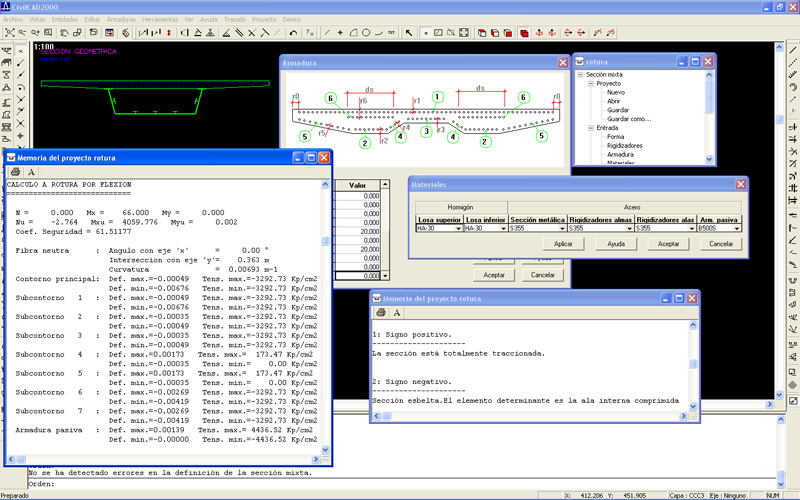
Task: Select Rigidizadores in the rotura tree
Action: [626, 146]
